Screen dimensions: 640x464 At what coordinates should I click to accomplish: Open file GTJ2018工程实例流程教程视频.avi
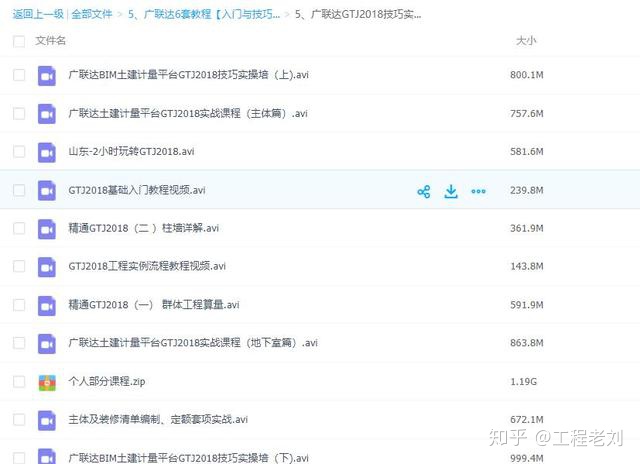(147, 266)
